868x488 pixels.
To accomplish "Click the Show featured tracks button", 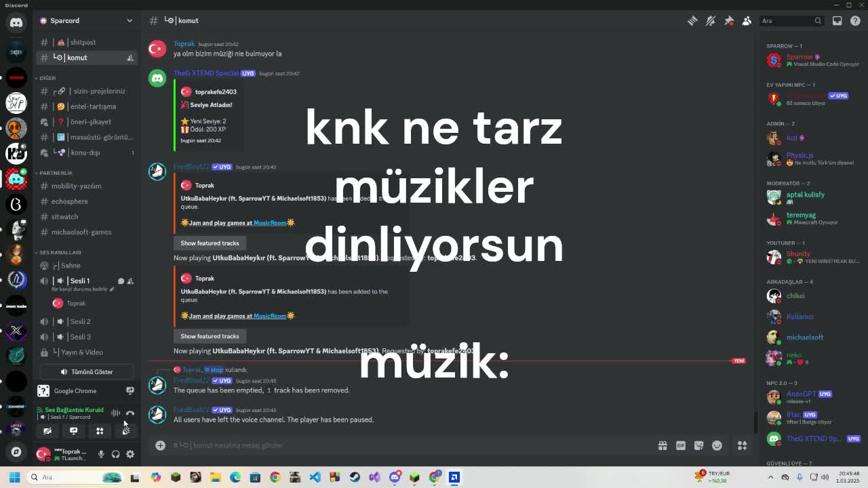I will pyautogui.click(x=210, y=243).
